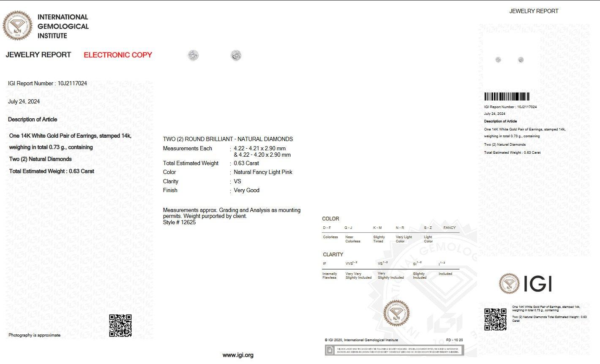Image resolution: width=600 pixels, height=364 pixels.
Task: Click the JEWELRY REPORT heading on left
Action: point(38,55)
